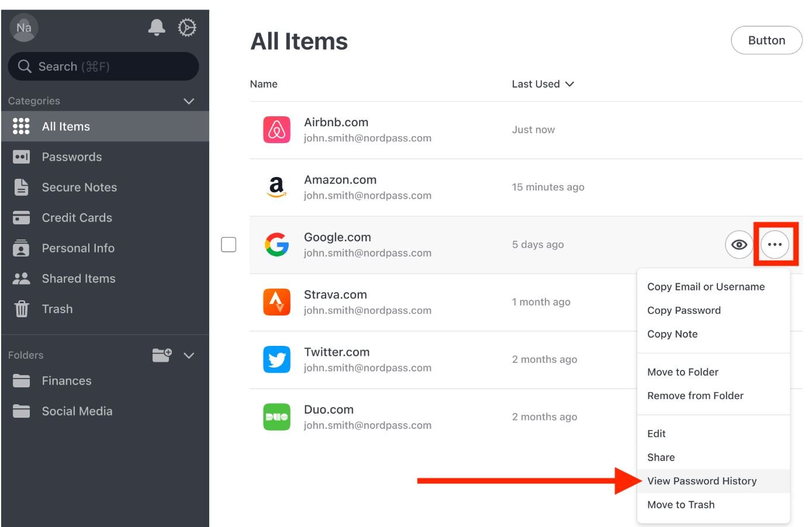Screen dimensions: 812x527
Task: Click the Social Media folder icon
Action: 21,411
